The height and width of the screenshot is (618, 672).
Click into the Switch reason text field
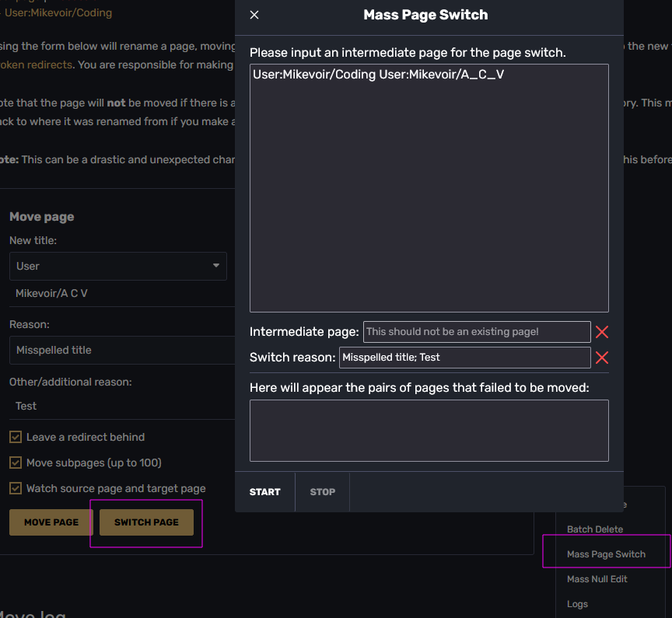point(464,358)
